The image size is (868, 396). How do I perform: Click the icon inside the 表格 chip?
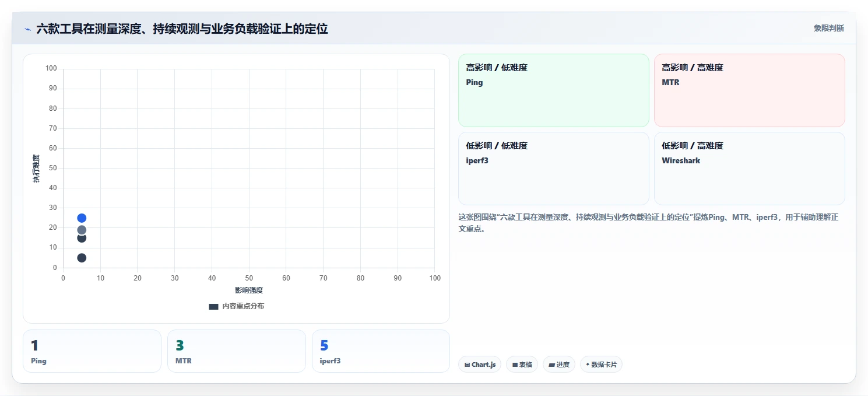[x=515, y=365]
